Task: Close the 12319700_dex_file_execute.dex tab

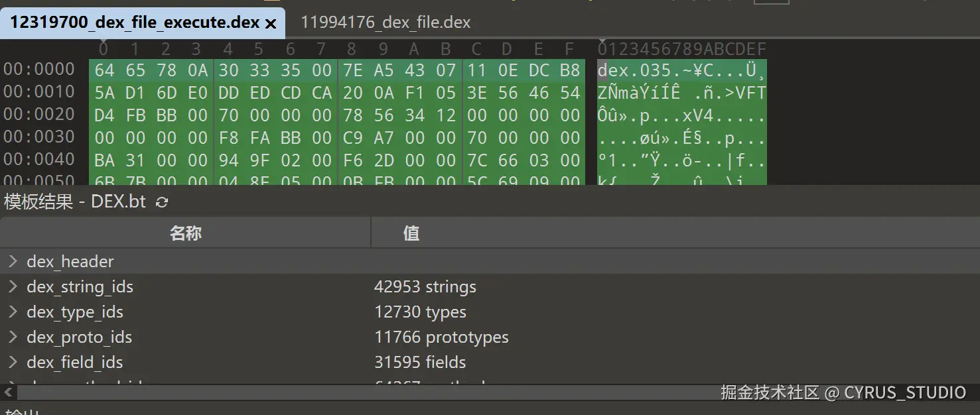Action: pos(271,24)
